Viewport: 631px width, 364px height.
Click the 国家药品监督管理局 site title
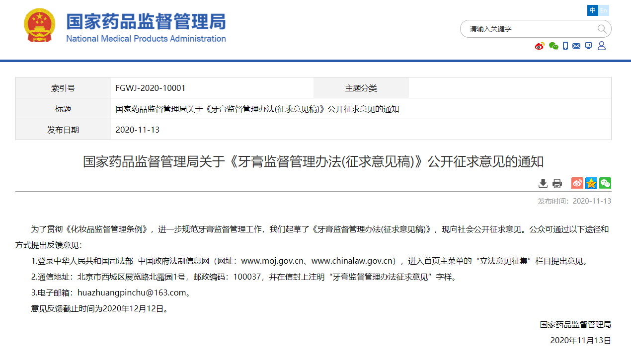tap(146, 21)
